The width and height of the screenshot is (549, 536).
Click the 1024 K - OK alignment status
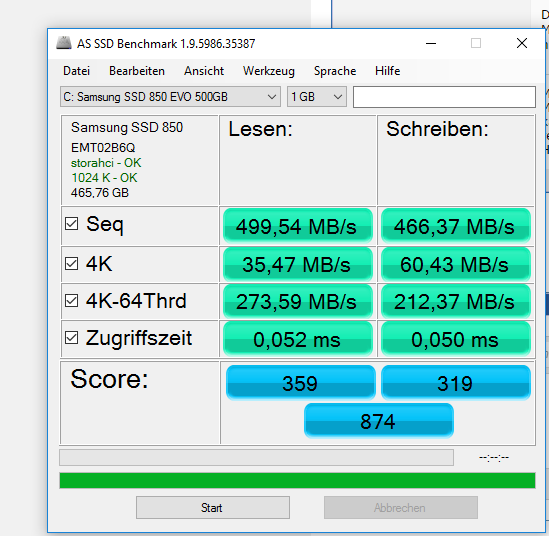(104, 178)
